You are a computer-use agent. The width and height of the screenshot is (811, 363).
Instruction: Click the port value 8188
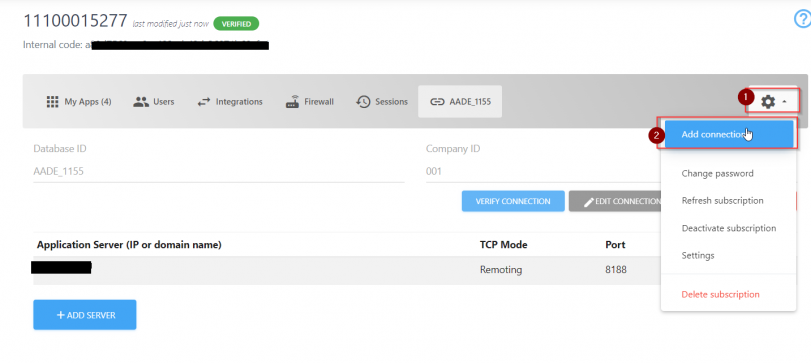[x=616, y=269]
